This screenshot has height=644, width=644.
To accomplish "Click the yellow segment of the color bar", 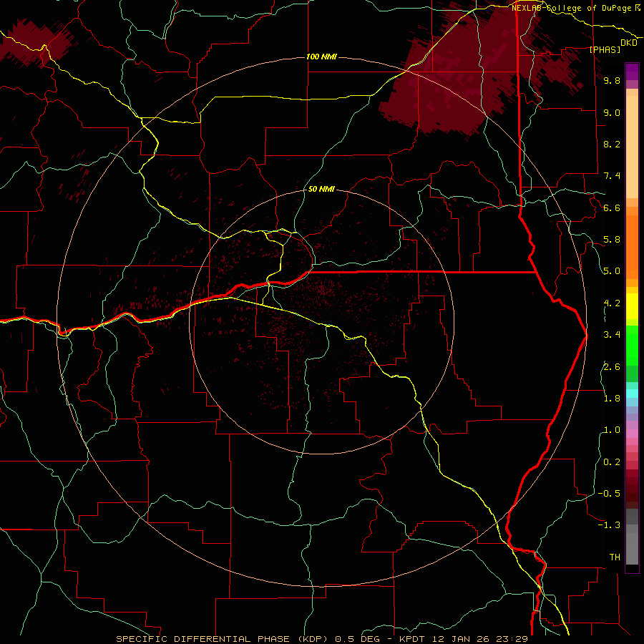I will pyautogui.click(x=632, y=306).
